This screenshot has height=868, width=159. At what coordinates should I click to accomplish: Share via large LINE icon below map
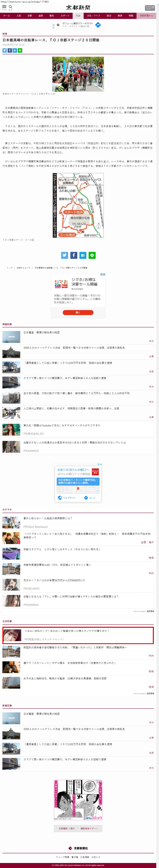click(x=92, y=255)
